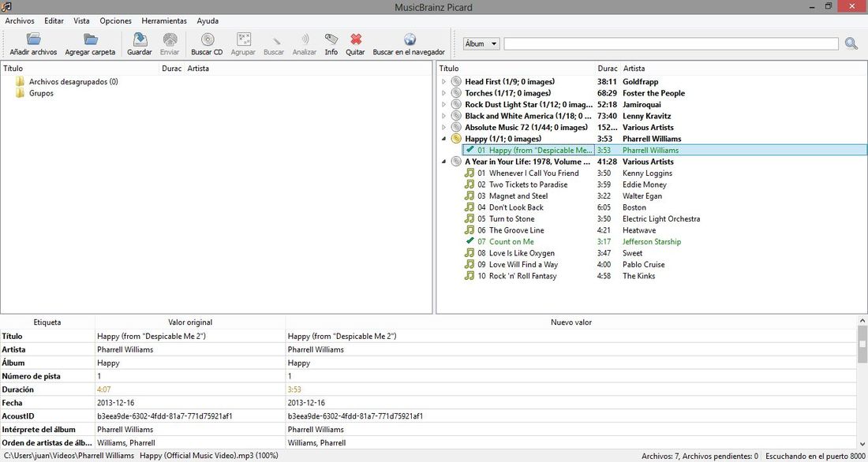Sort right pane by Durac column header

tap(608, 69)
